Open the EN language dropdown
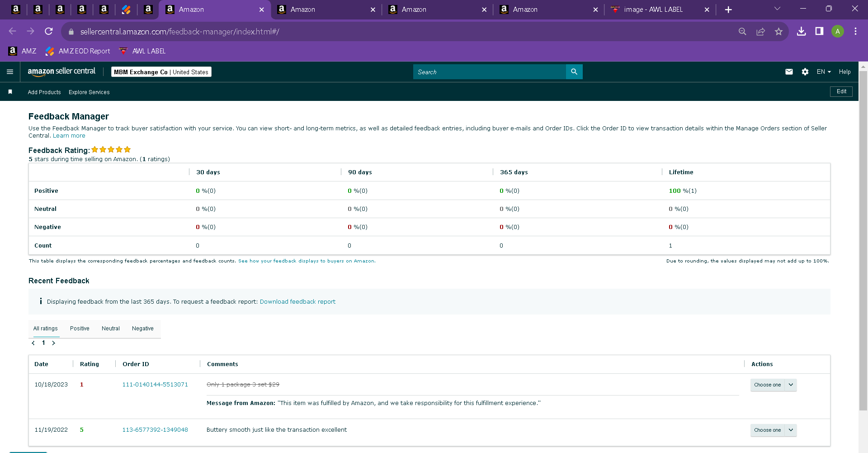868x453 pixels. pos(824,72)
